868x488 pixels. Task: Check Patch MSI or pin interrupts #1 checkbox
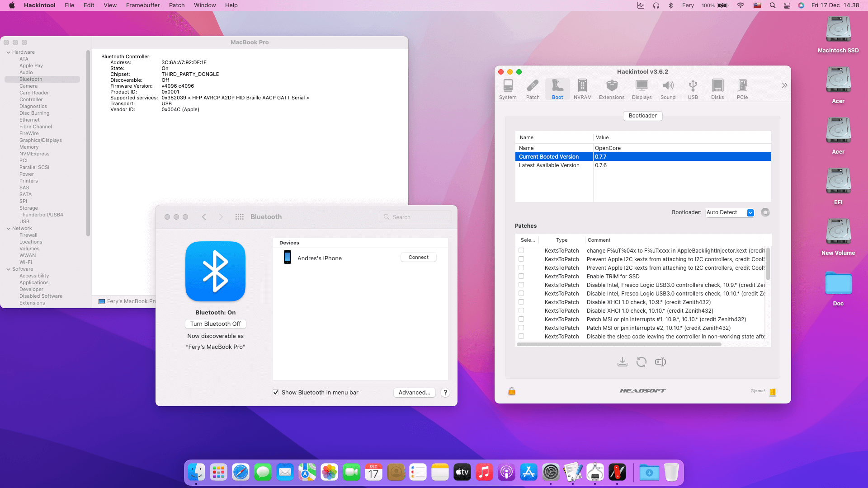(x=521, y=319)
